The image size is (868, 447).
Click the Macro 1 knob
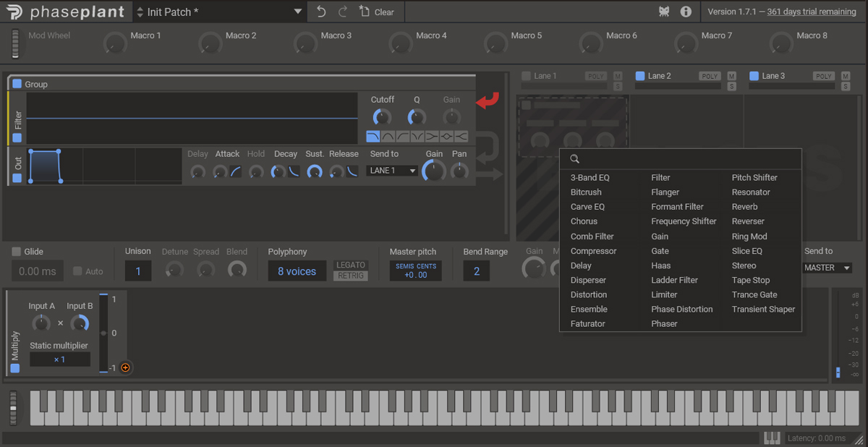(114, 43)
